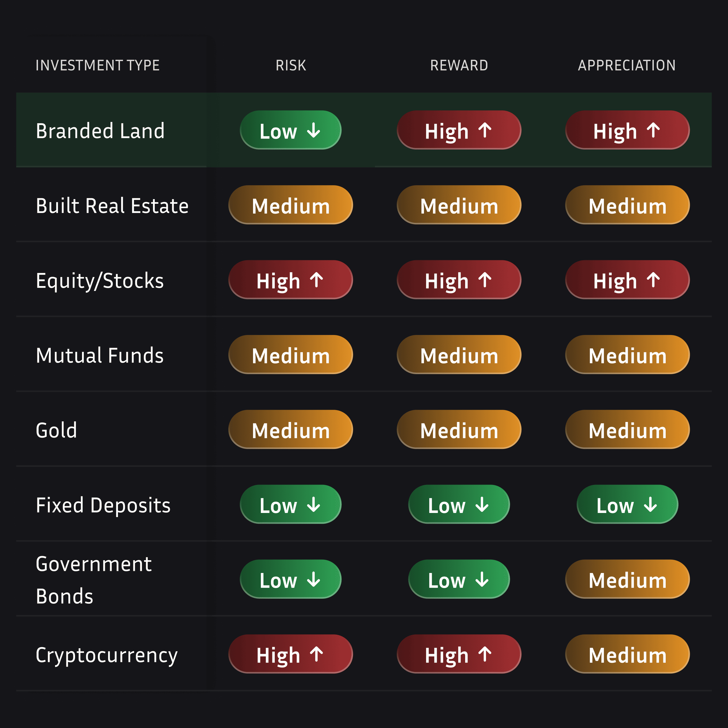728x728 pixels.
Task: Click the High risk badge for Cryptocurrency
Action: click(290, 654)
